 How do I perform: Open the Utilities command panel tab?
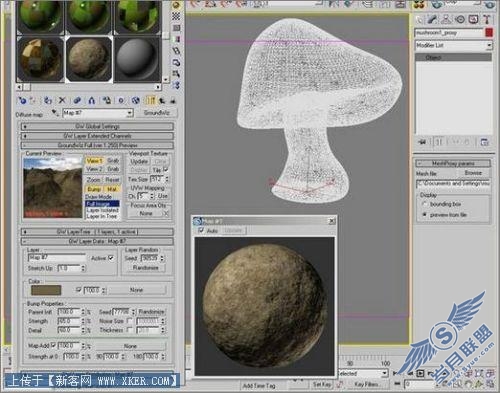pos(487,19)
